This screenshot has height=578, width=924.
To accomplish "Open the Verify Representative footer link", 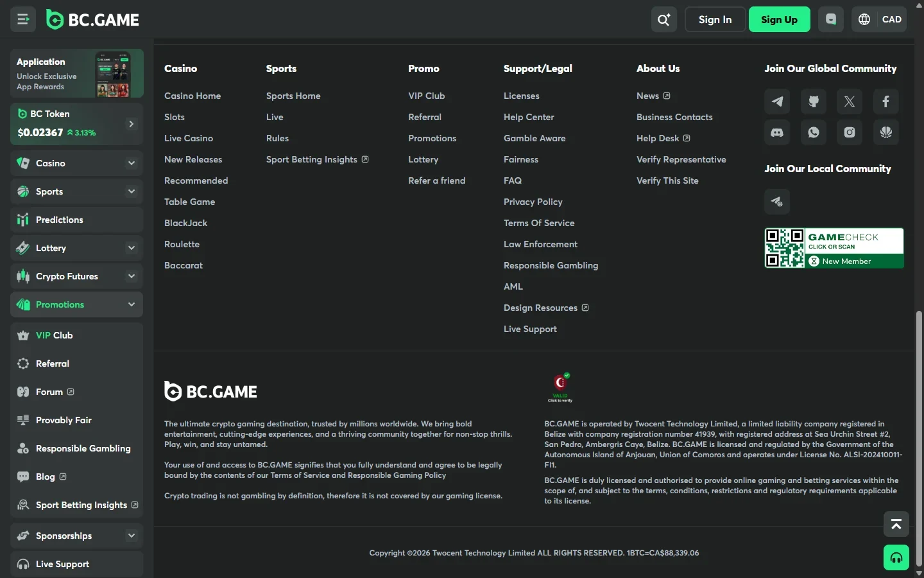I will tap(681, 159).
